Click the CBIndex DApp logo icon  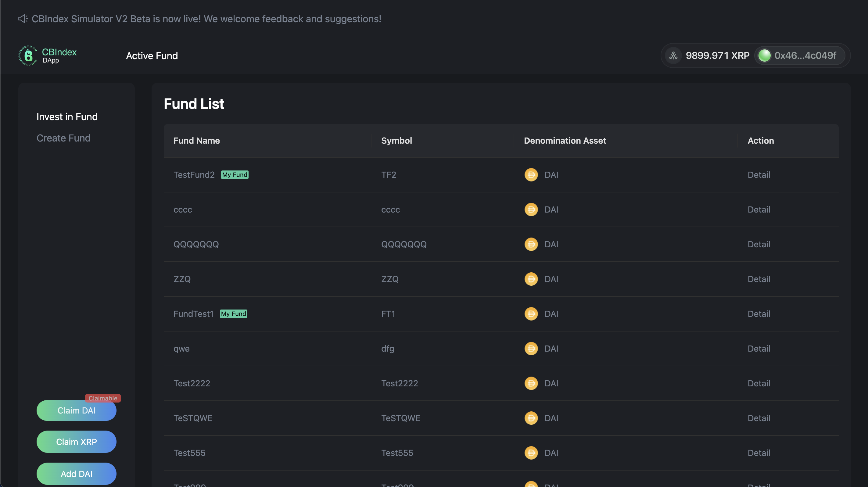(x=28, y=56)
